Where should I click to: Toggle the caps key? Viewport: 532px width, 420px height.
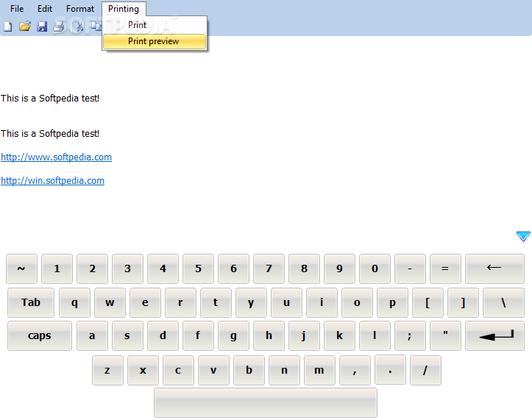point(39,336)
